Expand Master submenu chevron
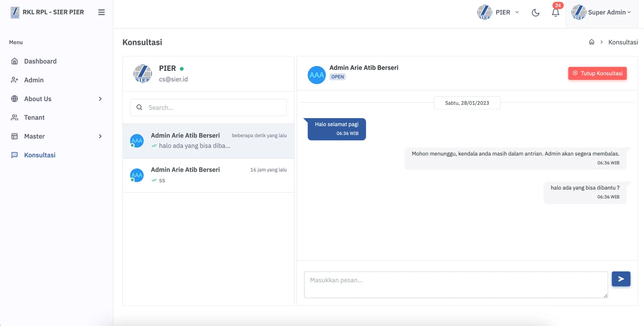 100,136
